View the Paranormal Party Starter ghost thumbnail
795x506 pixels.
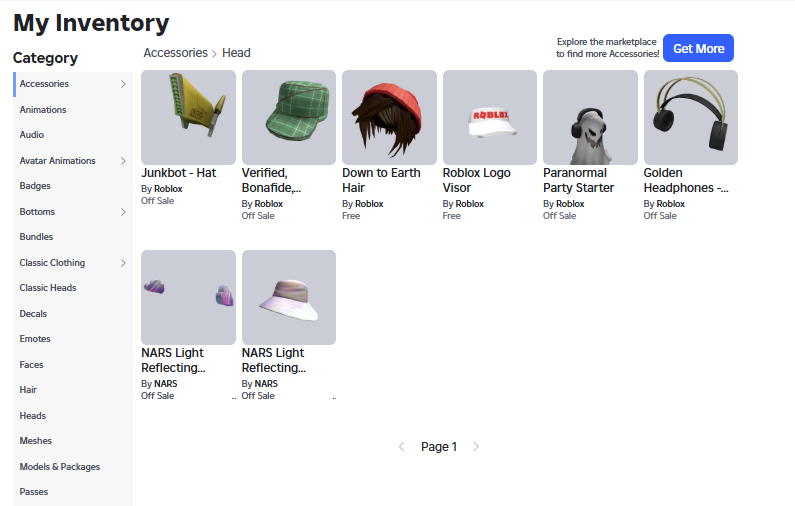(x=590, y=117)
